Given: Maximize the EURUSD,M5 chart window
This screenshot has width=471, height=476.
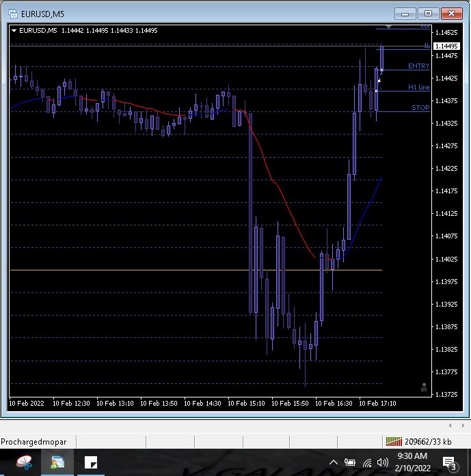Looking at the screenshot, I should tap(428, 14).
